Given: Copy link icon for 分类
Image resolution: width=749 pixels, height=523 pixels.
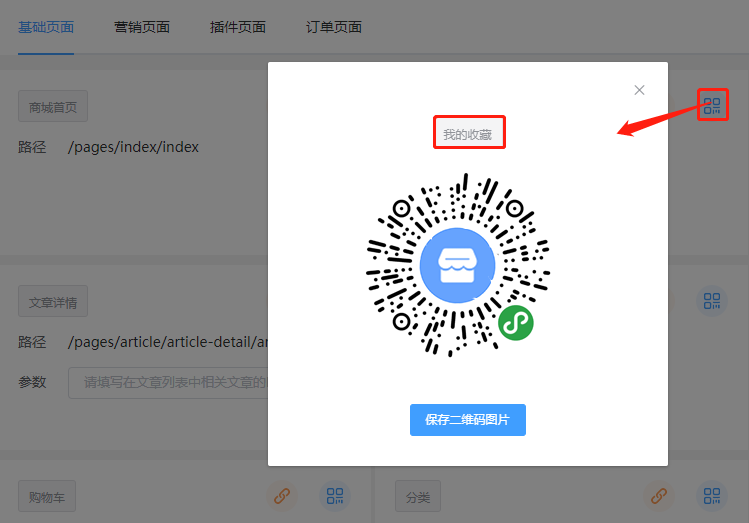Looking at the screenshot, I should click(x=659, y=496).
